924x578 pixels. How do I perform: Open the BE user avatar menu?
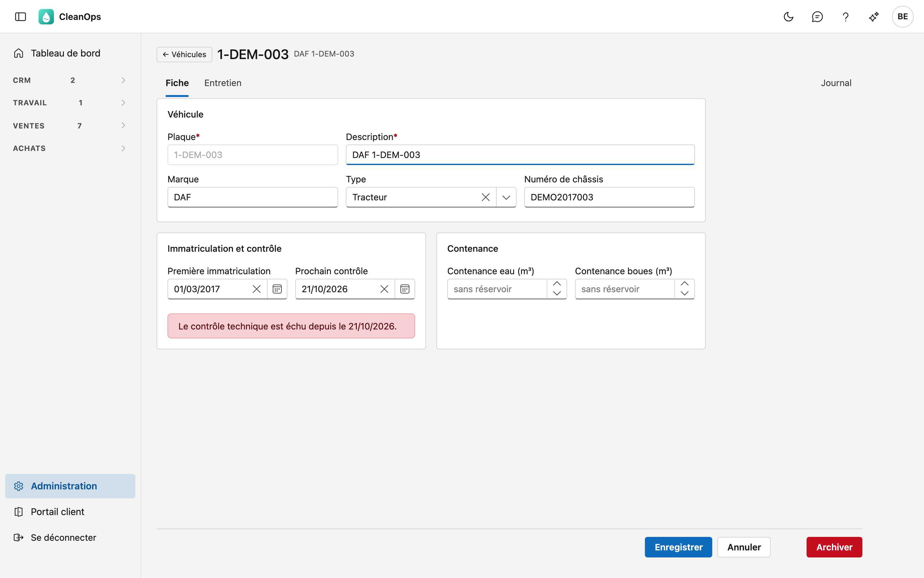pyautogui.click(x=902, y=16)
